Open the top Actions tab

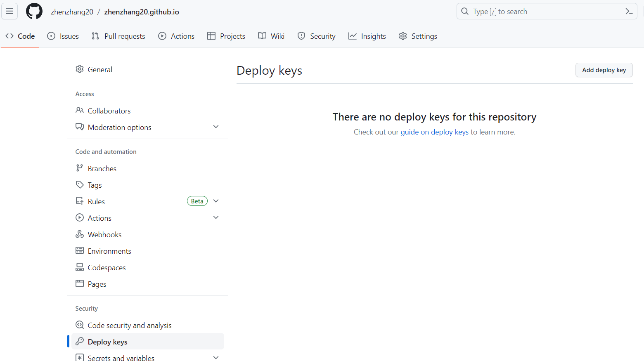tap(176, 36)
